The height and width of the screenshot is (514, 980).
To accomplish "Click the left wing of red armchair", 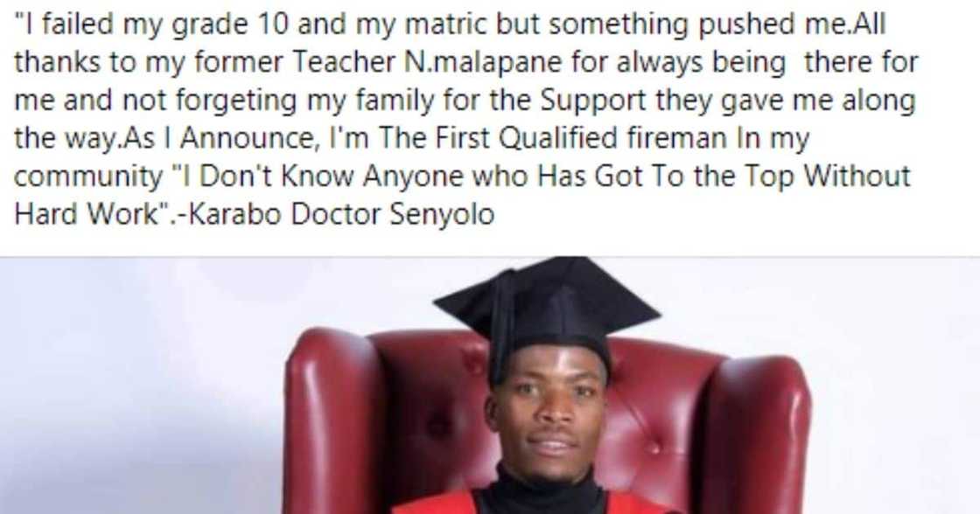I will click(x=333, y=419).
